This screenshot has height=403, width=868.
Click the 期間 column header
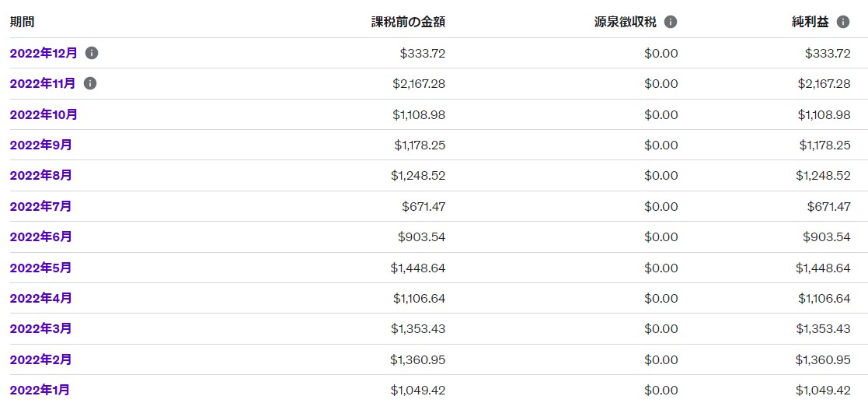point(23,23)
